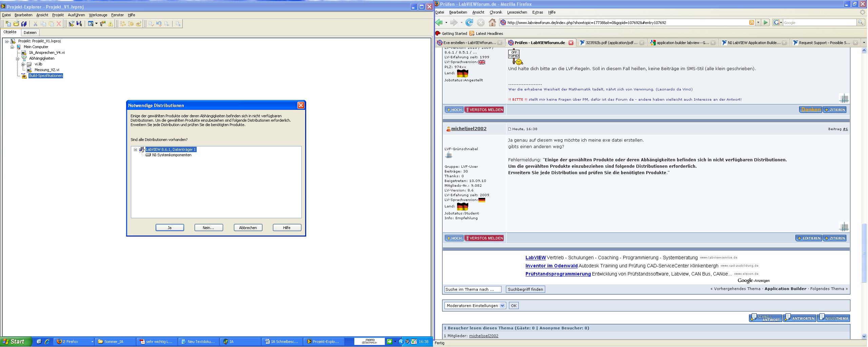Collapse LabVIEW 8.6.1, Datenträger 1 node
The width and height of the screenshot is (868, 347).
click(136, 149)
